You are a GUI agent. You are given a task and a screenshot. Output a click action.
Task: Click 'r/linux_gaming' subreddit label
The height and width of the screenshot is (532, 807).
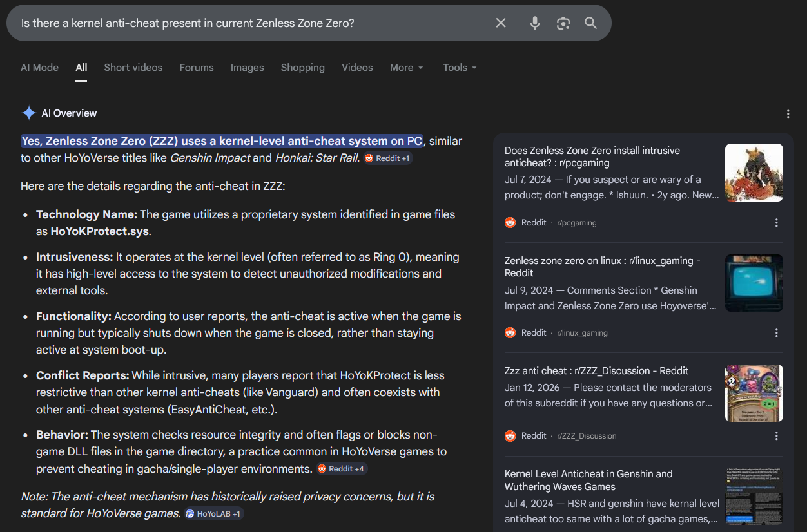(582, 333)
